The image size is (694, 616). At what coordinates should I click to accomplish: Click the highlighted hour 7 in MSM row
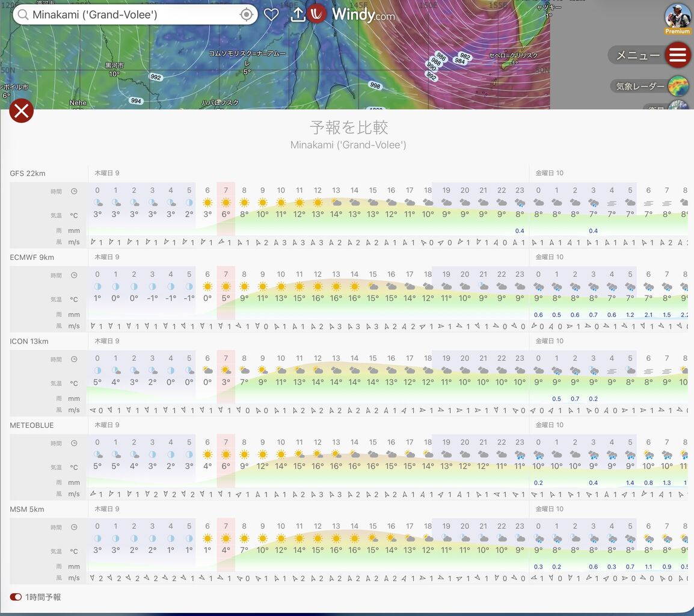point(226,526)
